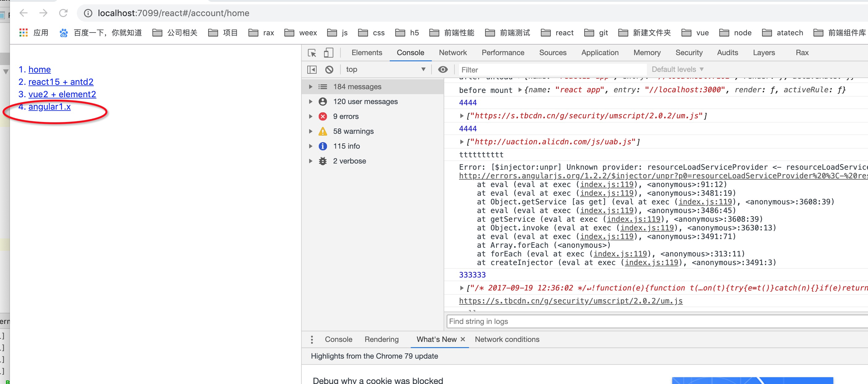The height and width of the screenshot is (384, 868).
Task: Click the react bookmarks folder
Action: [x=557, y=33]
